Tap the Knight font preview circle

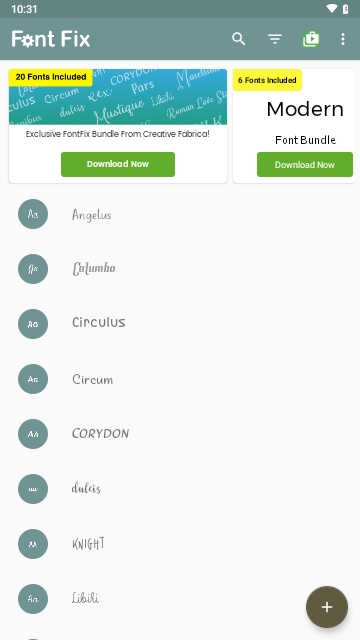(33, 544)
